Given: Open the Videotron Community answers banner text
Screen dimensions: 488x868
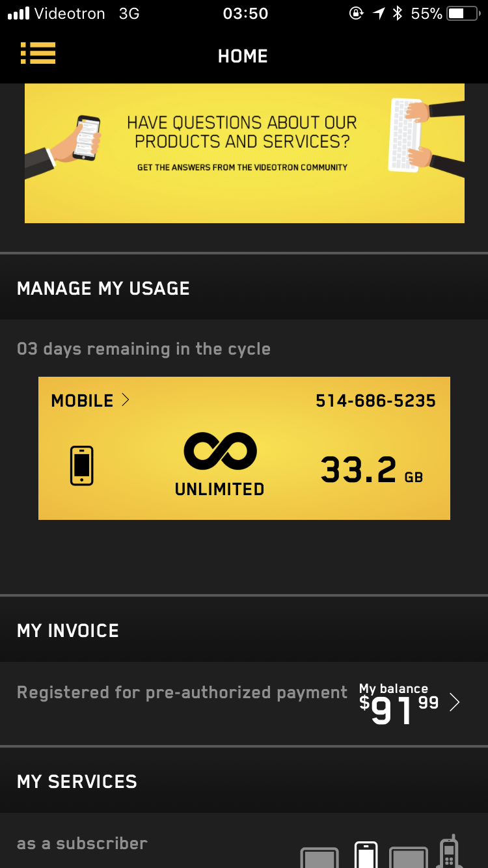Looking at the screenshot, I should [242, 142].
